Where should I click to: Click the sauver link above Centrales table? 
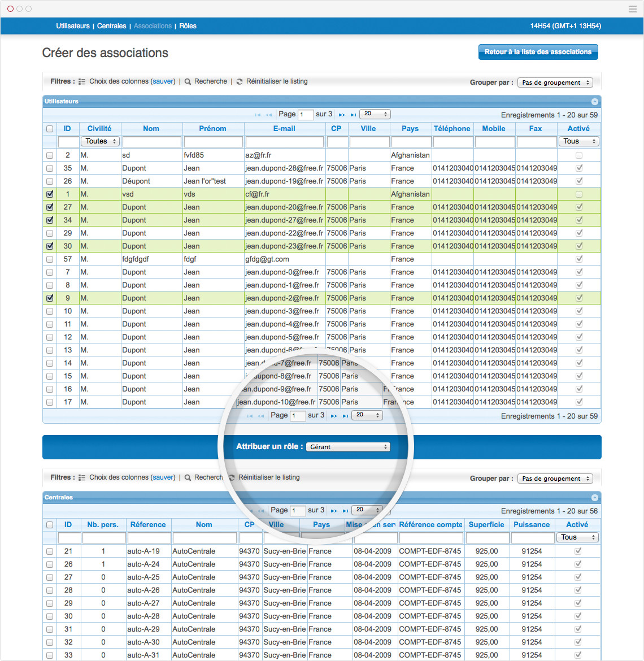(163, 477)
